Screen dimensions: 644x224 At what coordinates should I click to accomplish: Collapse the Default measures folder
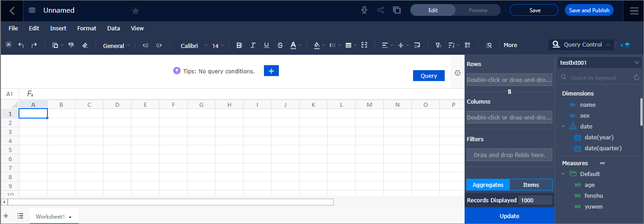pos(563,174)
